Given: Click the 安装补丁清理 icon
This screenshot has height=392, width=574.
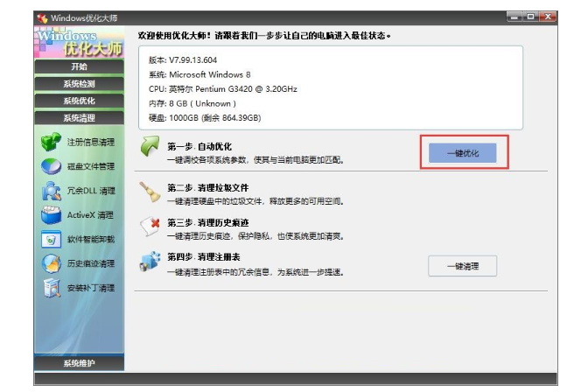Looking at the screenshot, I should coord(52,288).
